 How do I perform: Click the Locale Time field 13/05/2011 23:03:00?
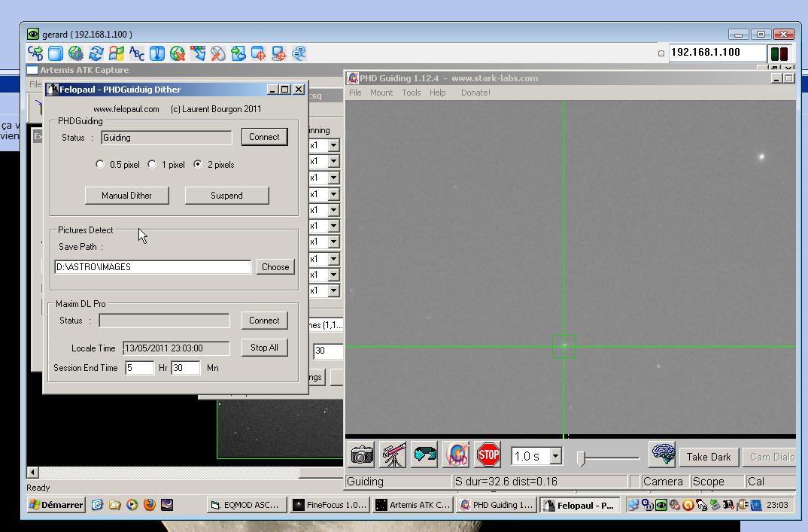176,348
